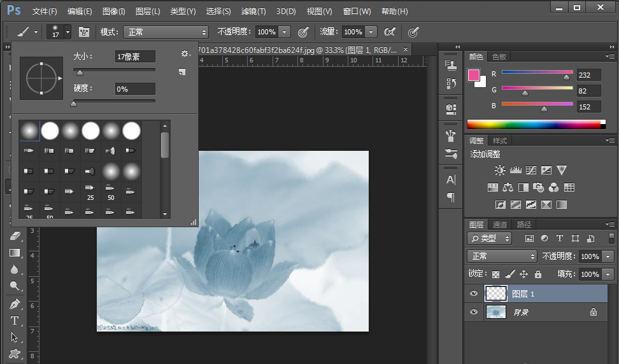Open the 类型 layer filter dropdown
Image resolution: width=619 pixels, height=364 pixels.
(x=490, y=238)
